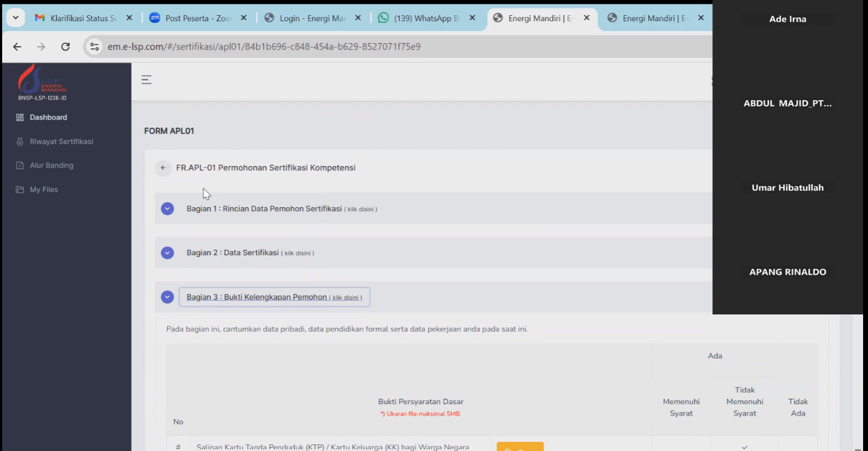Click the Dashboard grid icon
Image resolution: width=868 pixels, height=451 pixels.
(x=20, y=118)
